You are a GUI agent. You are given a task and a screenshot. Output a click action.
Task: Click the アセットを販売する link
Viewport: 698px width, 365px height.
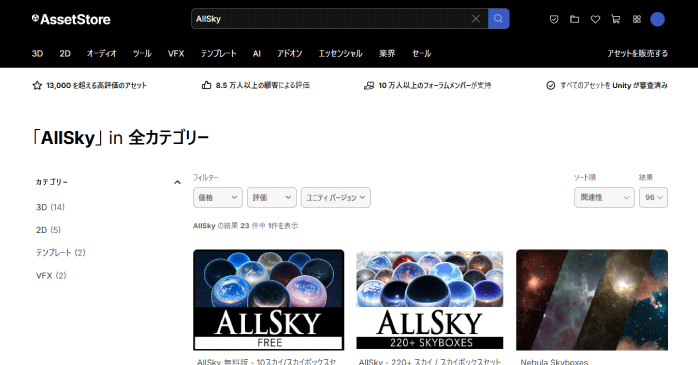point(637,53)
